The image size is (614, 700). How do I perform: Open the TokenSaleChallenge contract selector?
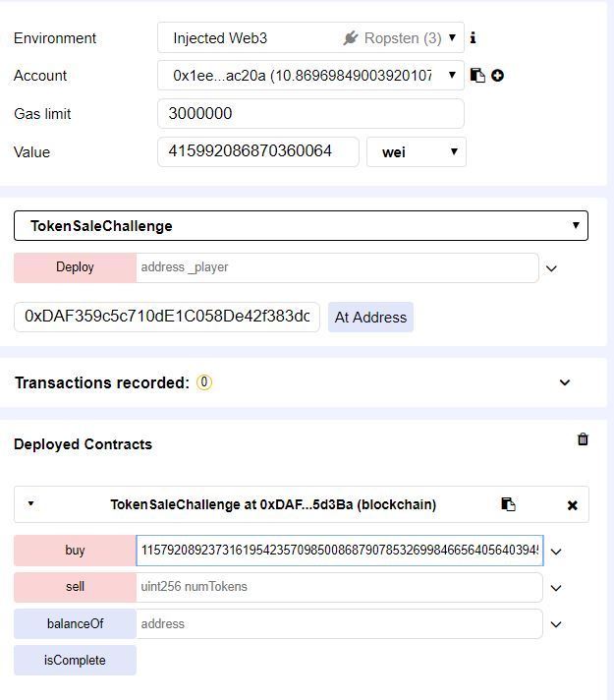(x=301, y=226)
